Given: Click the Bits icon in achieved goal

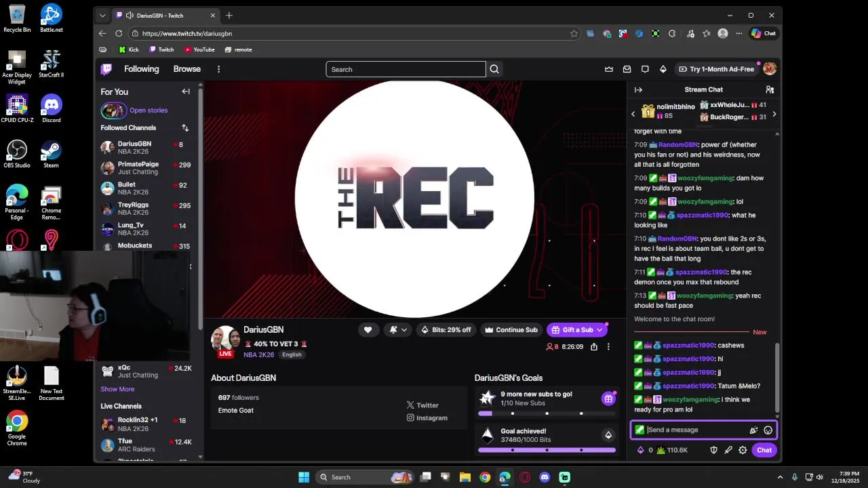Looking at the screenshot, I should click(x=608, y=435).
